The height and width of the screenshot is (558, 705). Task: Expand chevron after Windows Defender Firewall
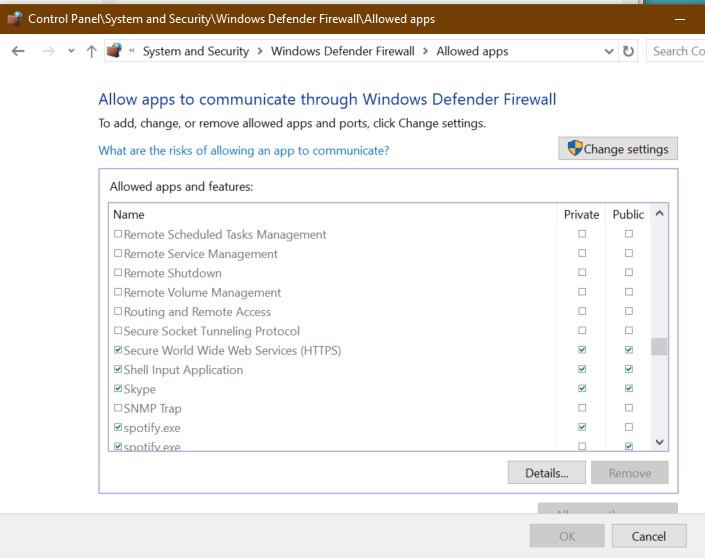coord(425,51)
